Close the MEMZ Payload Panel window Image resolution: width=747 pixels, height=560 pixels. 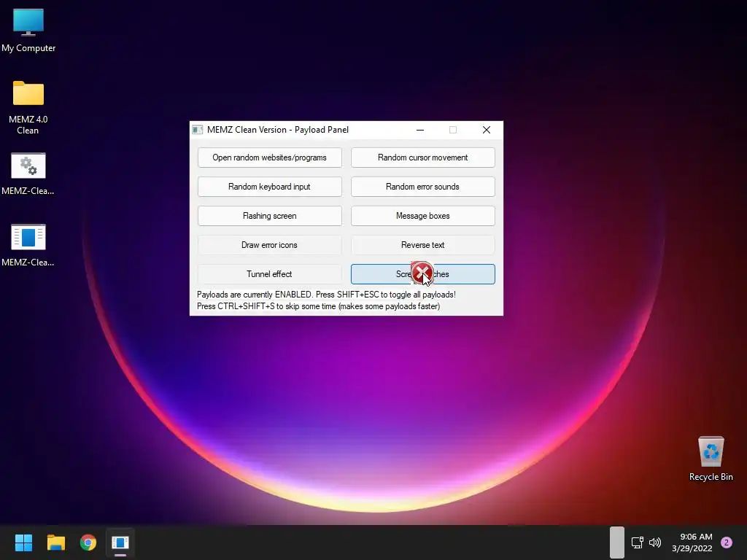coord(487,130)
